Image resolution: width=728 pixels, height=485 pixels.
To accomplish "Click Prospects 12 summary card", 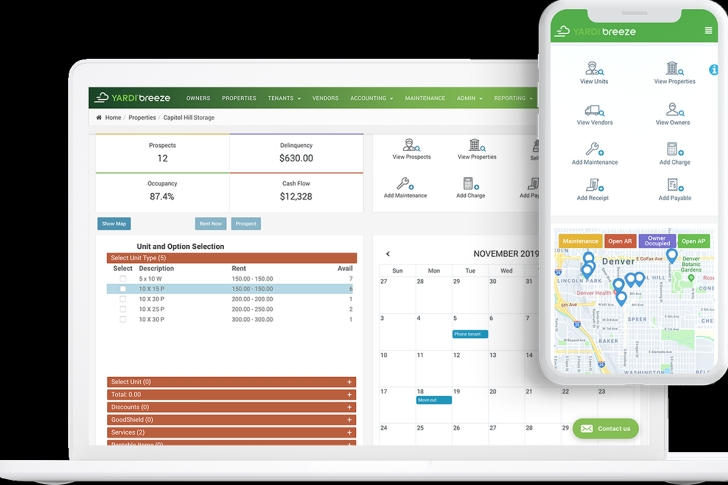I will [x=162, y=153].
